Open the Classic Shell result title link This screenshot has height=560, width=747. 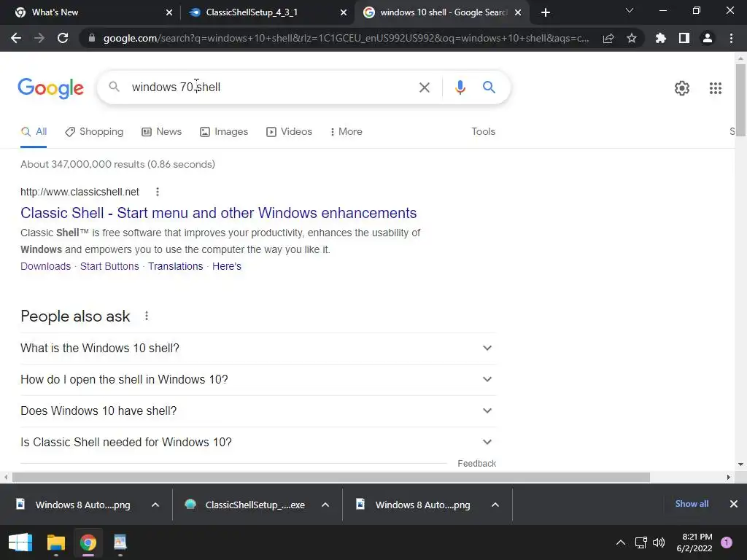(219, 213)
